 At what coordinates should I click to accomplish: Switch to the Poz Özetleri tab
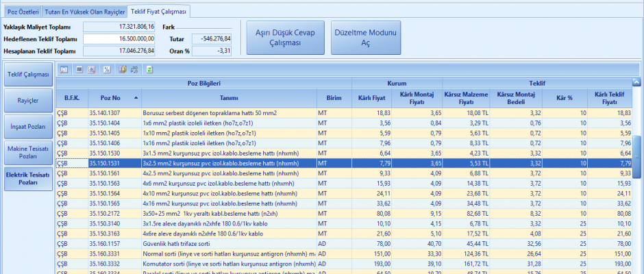23,12
